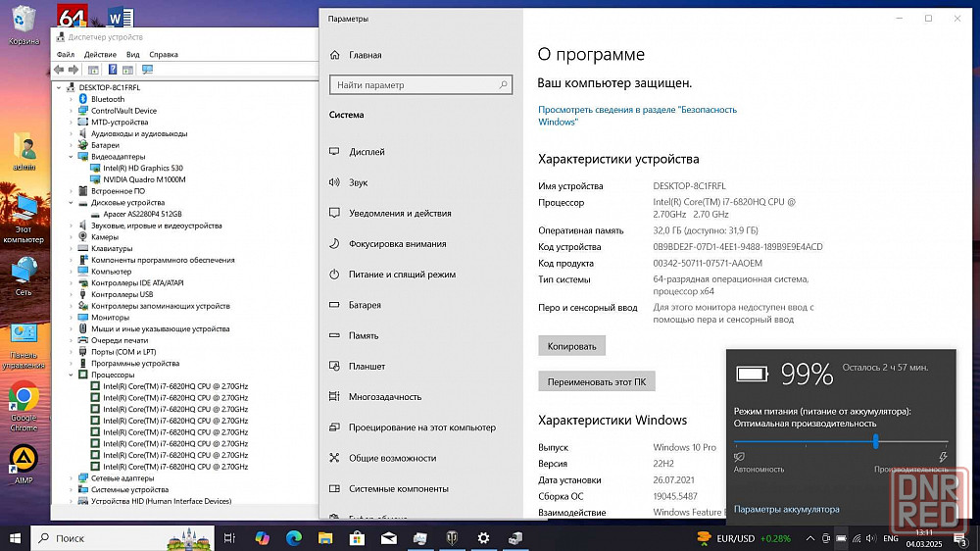980x551 pixels.
Task: Click the clock showing 04.03.2025
Action: 924,538
